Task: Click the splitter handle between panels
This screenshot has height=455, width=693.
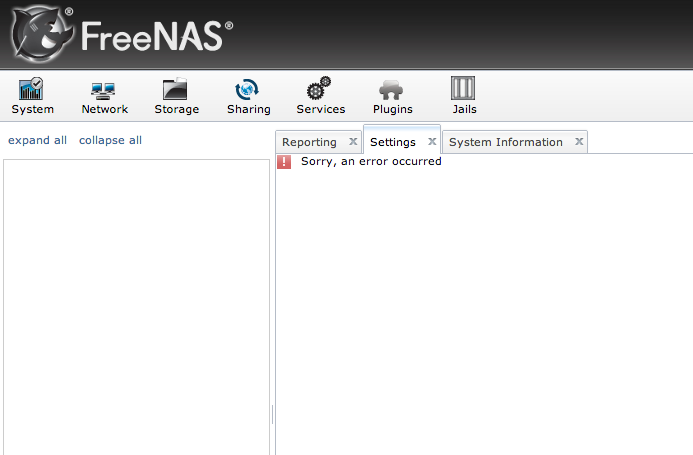Action: (x=272, y=415)
